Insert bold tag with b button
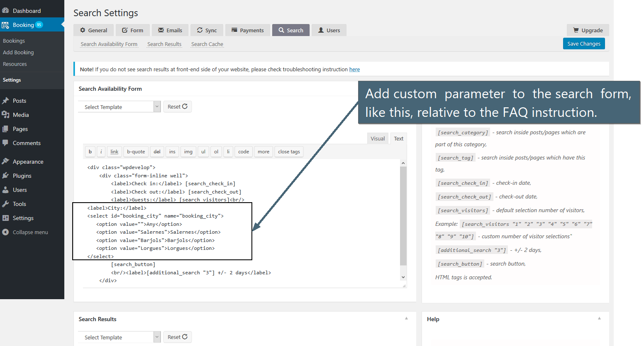 (x=90, y=152)
